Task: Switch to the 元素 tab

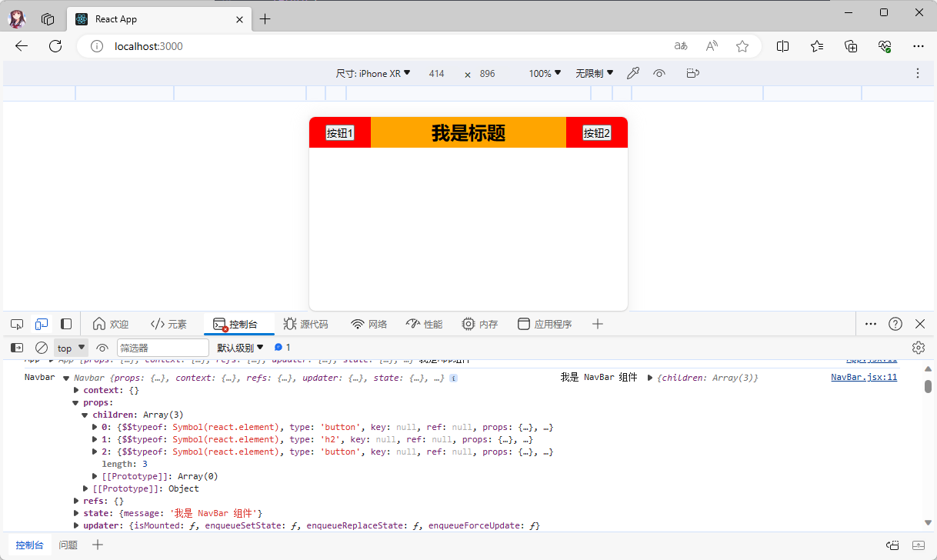Action: (x=168, y=324)
